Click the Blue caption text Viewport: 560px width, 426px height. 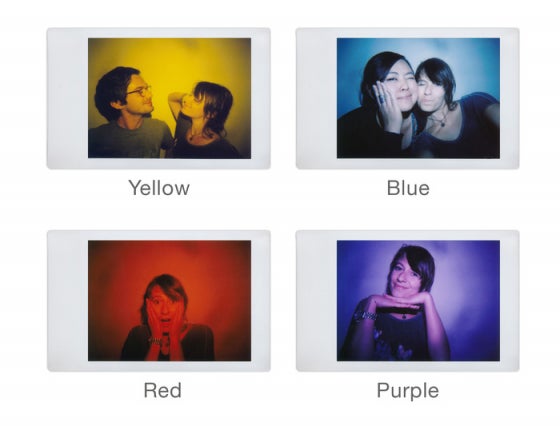point(408,188)
